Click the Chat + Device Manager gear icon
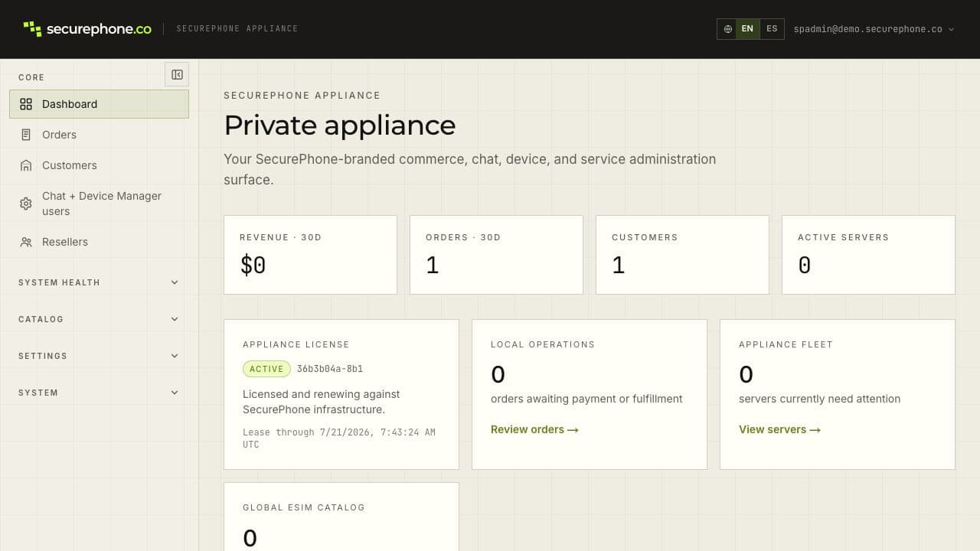 point(26,204)
